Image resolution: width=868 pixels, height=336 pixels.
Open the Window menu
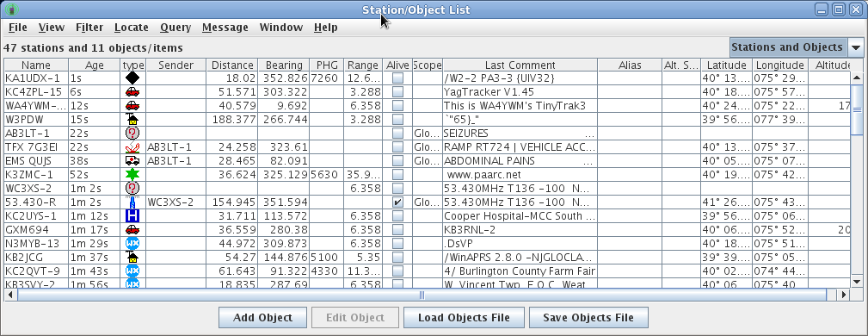pos(281,28)
